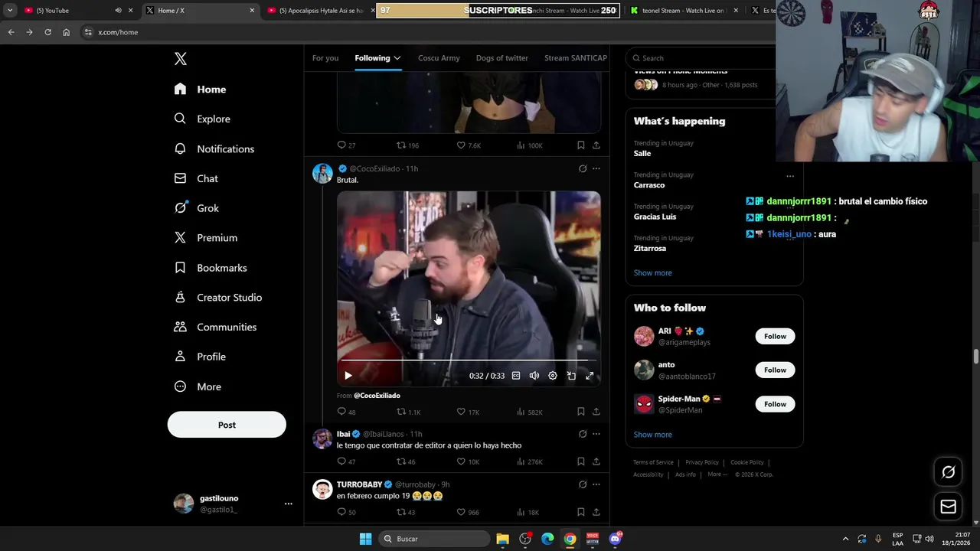
Task: Like the CocoExiliado post with 17K
Action: (467, 412)
